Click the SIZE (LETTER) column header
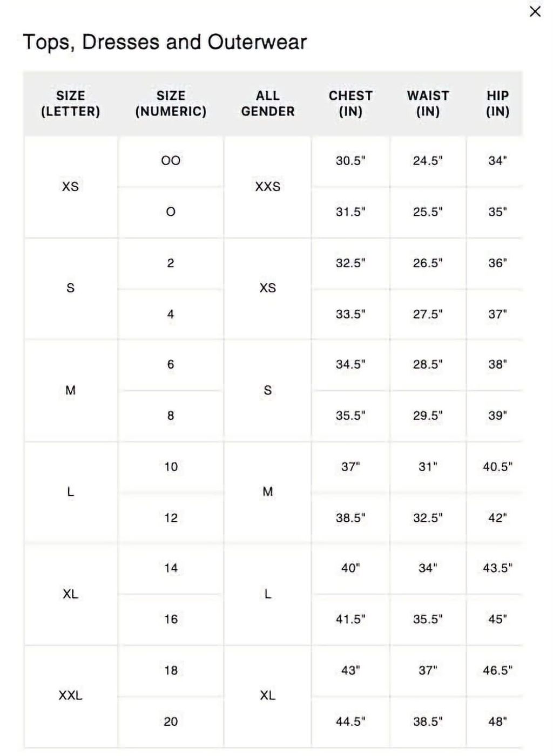 (x=71, y=104)
